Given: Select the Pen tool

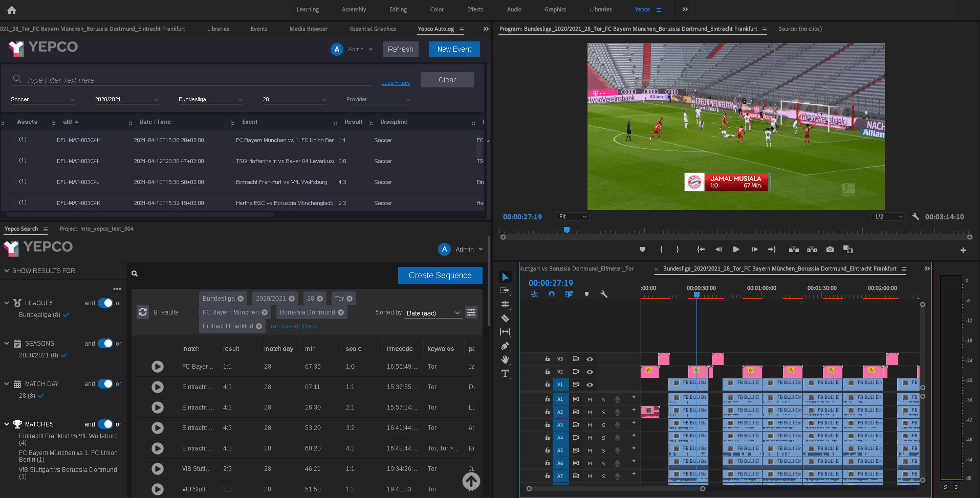Looking at the screenshot, I should 505,346.
